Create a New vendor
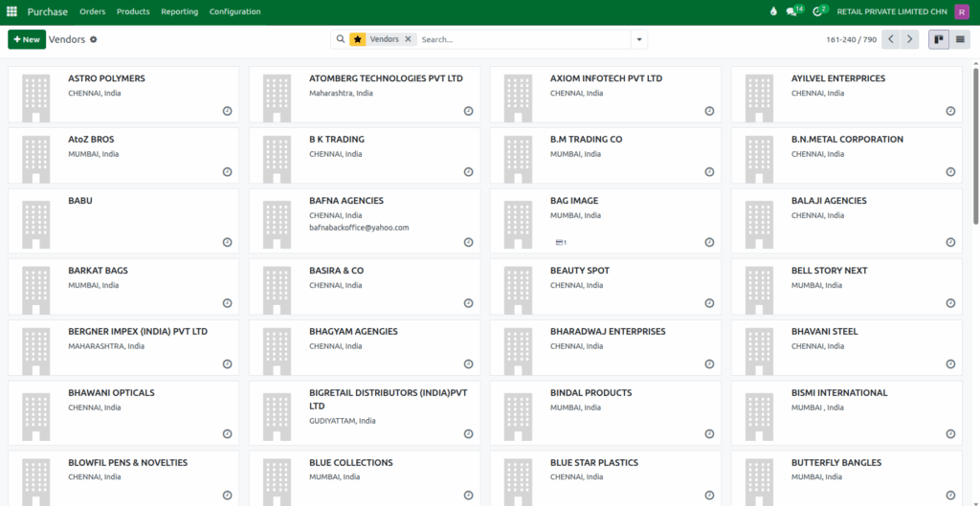 [x=27, y=39]
